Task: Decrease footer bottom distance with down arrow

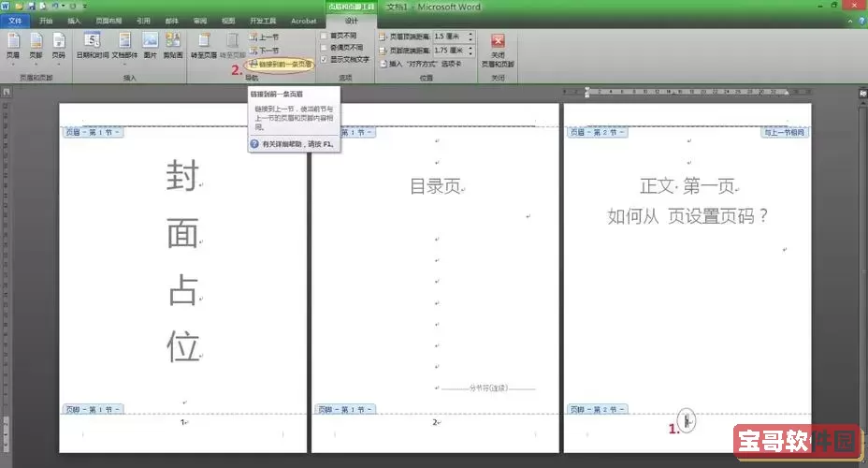Action: 470,53
